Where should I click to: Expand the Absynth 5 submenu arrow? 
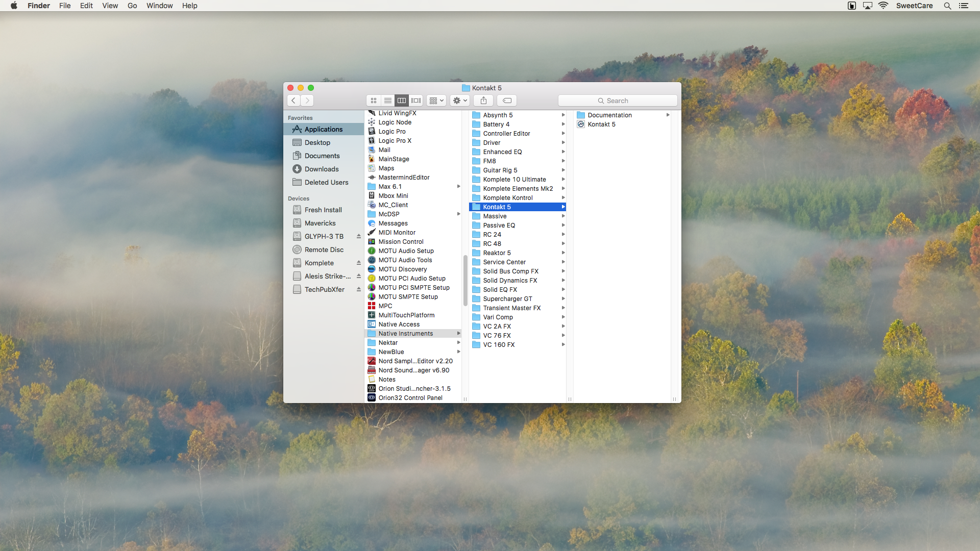562,114
